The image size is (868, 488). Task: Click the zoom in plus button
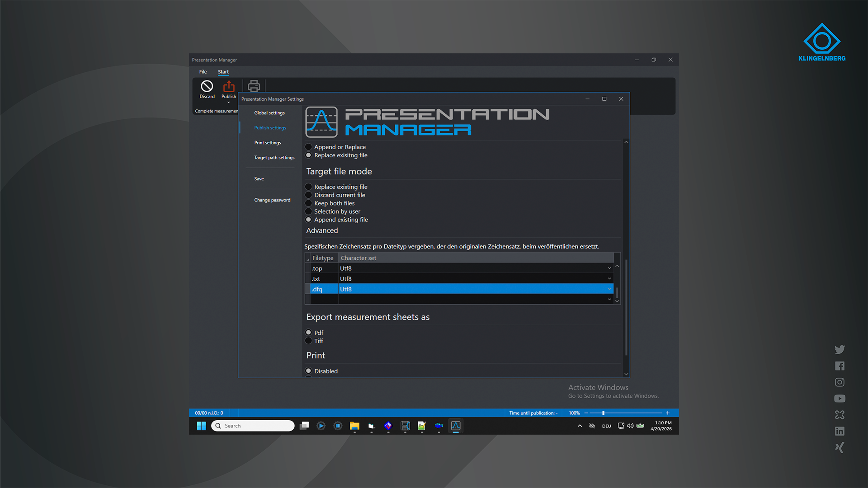point(668,413)
